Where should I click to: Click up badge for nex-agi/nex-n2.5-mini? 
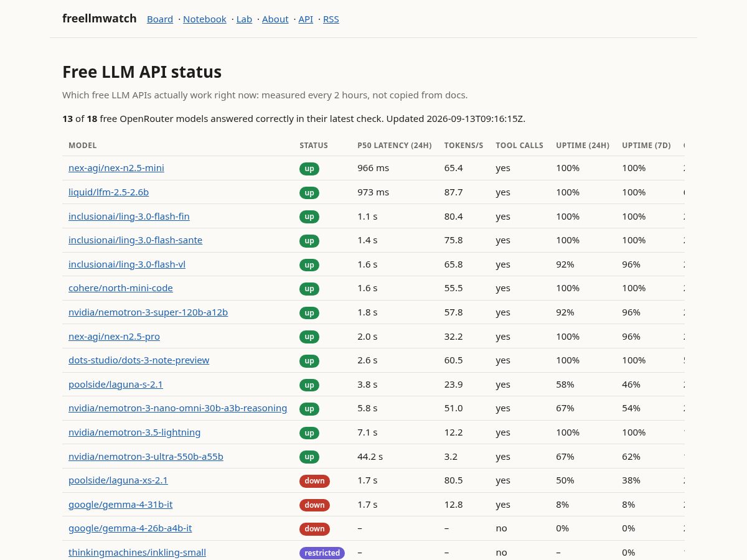pyautogui.click(x=309, y=169)
